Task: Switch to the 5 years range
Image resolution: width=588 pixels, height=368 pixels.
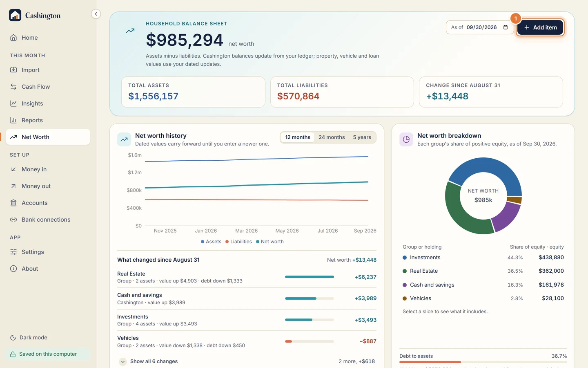Action: [362, 137]
